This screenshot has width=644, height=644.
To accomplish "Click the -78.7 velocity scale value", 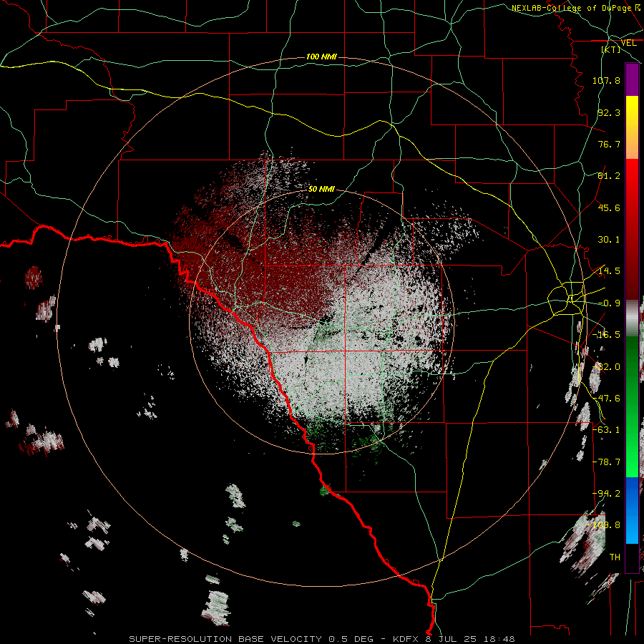I will click(606, 462).
